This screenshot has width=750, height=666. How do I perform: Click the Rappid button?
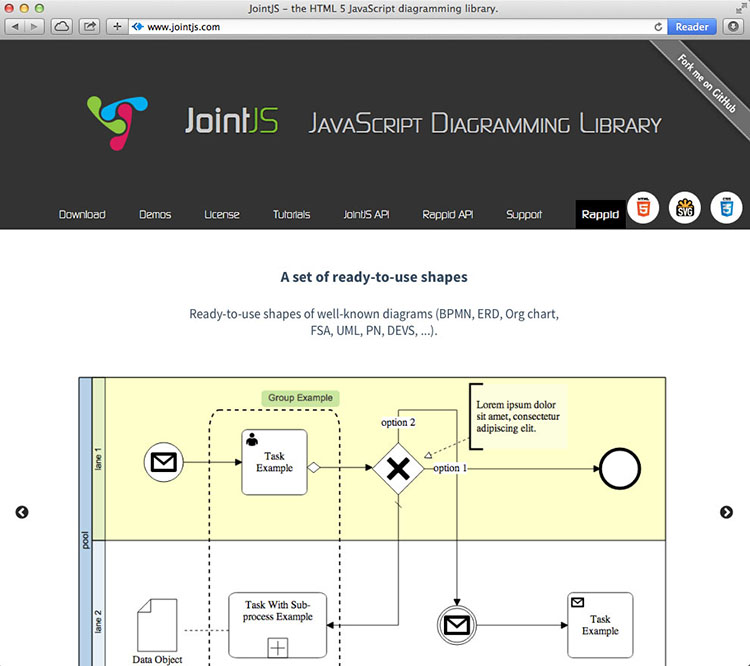(600, 214)
